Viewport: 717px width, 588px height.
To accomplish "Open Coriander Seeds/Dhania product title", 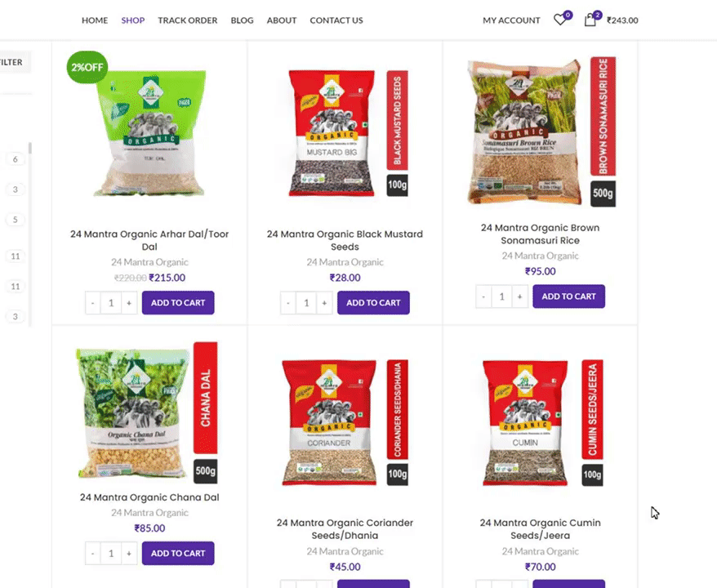I will (345, 529).
